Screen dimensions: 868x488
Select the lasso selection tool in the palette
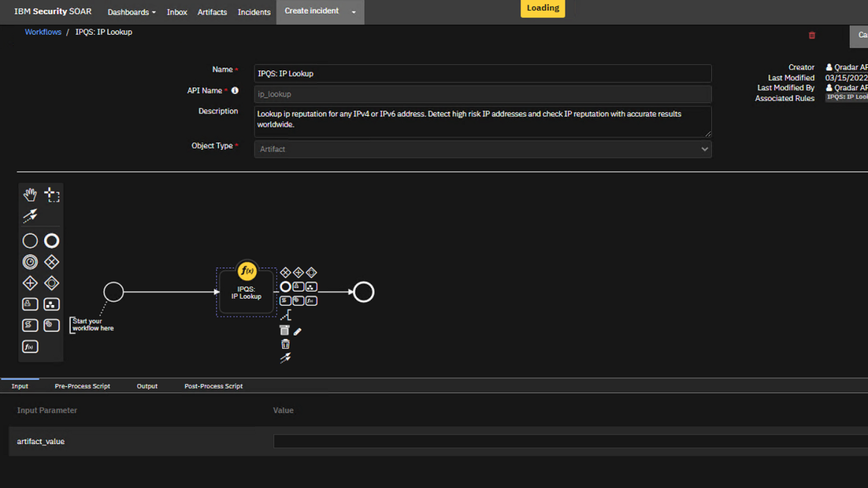tap(52, 195)
